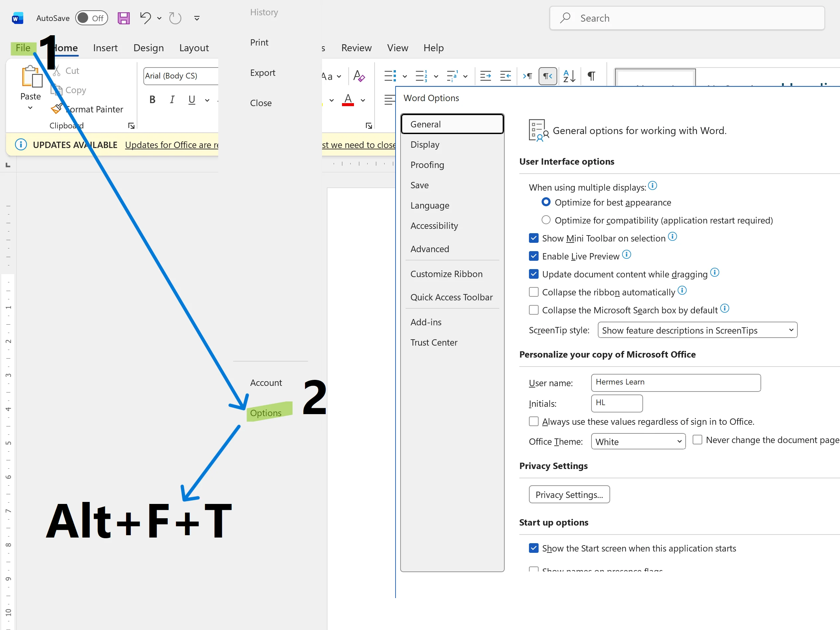Undo the last action

[x=145, y=18]
